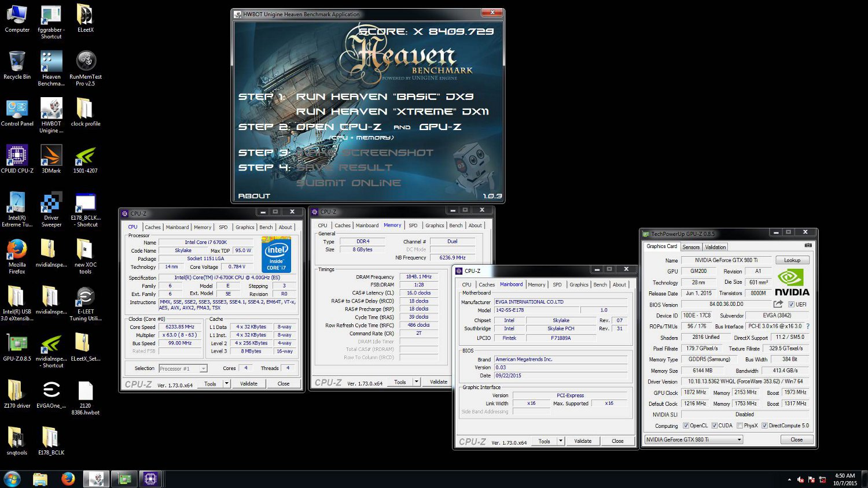Image resolution: width=868 pixels, height=488 pixels.
Task: Click the GPU-Z Name field value
Action: click(726, 260)
